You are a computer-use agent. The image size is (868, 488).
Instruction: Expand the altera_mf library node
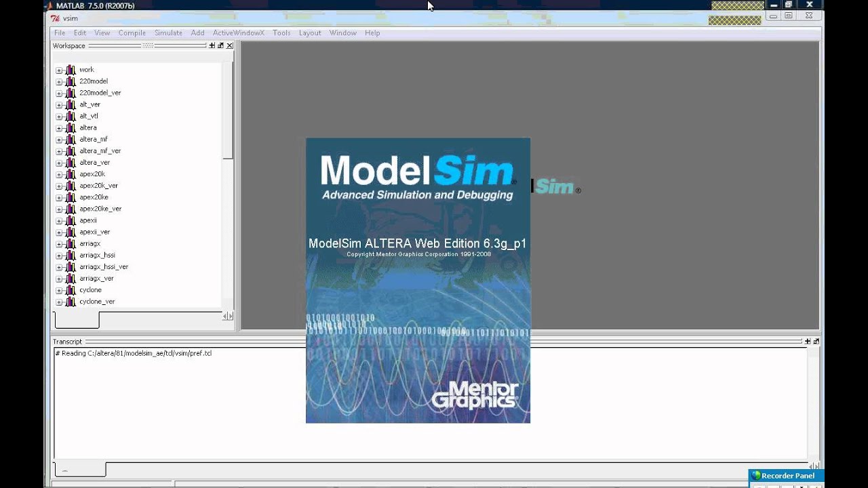pos(59,139)
